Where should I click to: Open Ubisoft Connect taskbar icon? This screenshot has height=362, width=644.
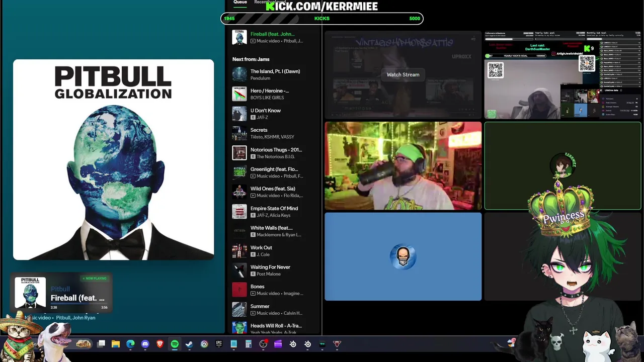[204, 344]
